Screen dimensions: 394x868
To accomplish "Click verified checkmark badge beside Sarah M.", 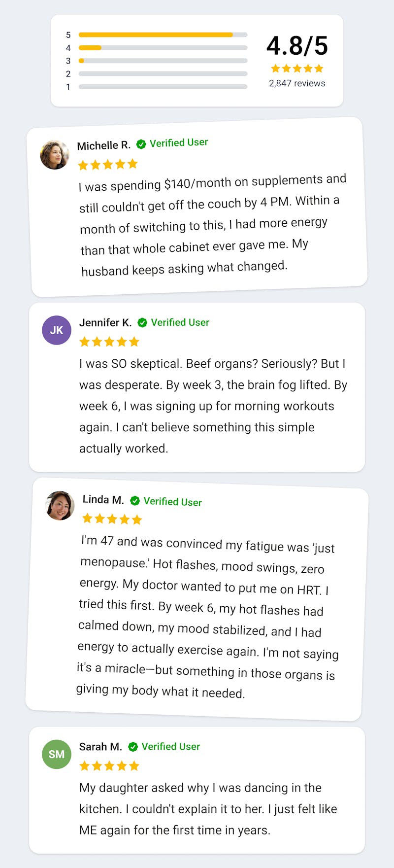I will (133, 747).
